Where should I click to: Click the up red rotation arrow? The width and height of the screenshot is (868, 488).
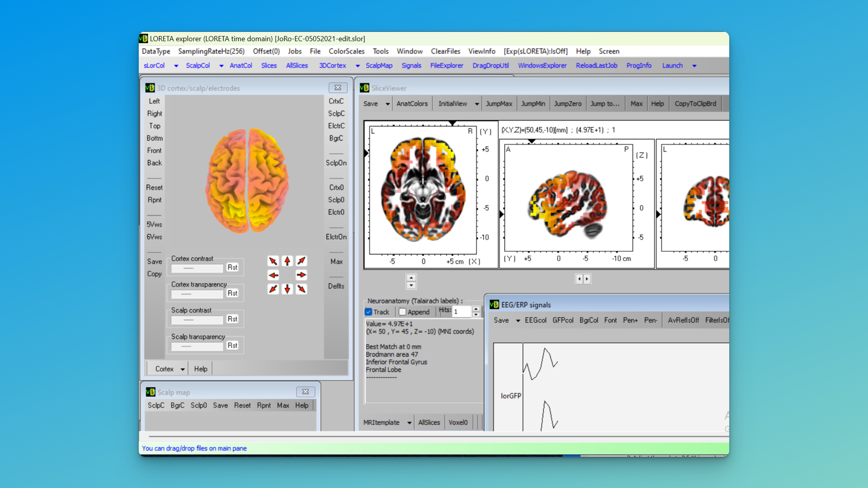click(287, 261)
